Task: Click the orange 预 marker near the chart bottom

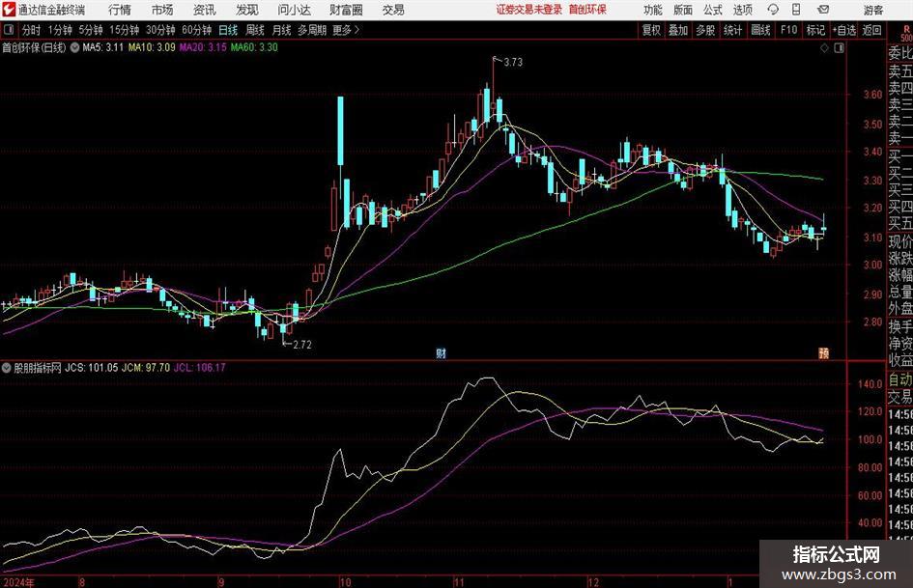Action: point(823,352)
